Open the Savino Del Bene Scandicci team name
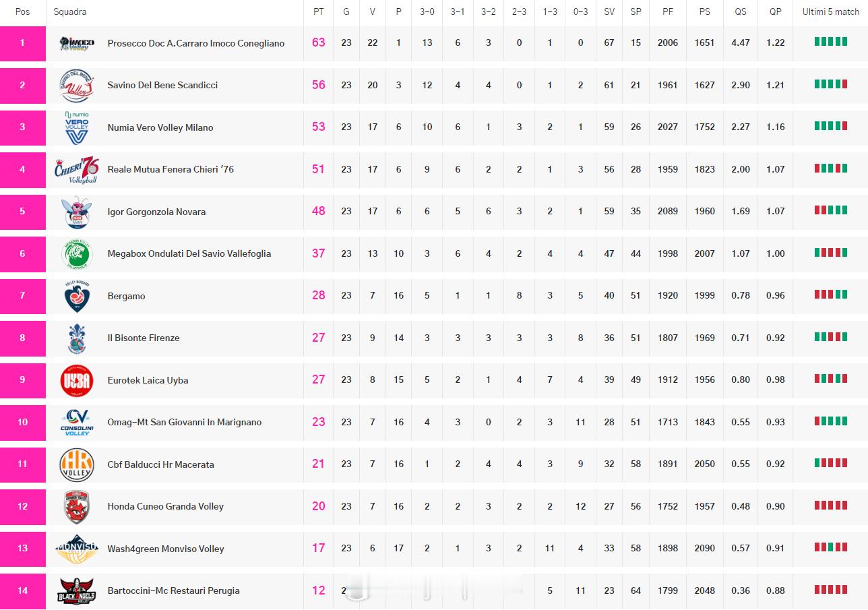Viewport: 868px width, 610px height. (162, 85)
